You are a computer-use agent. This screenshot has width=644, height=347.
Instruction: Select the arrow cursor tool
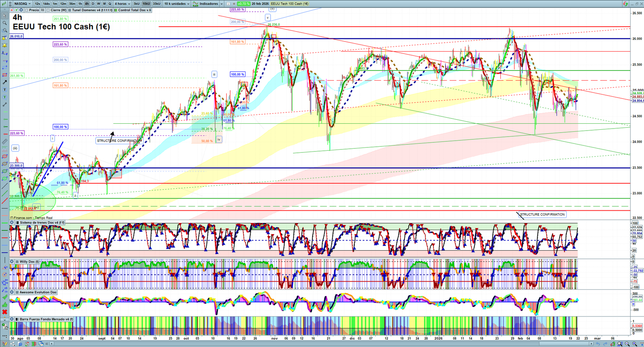(x=4, y=16)
